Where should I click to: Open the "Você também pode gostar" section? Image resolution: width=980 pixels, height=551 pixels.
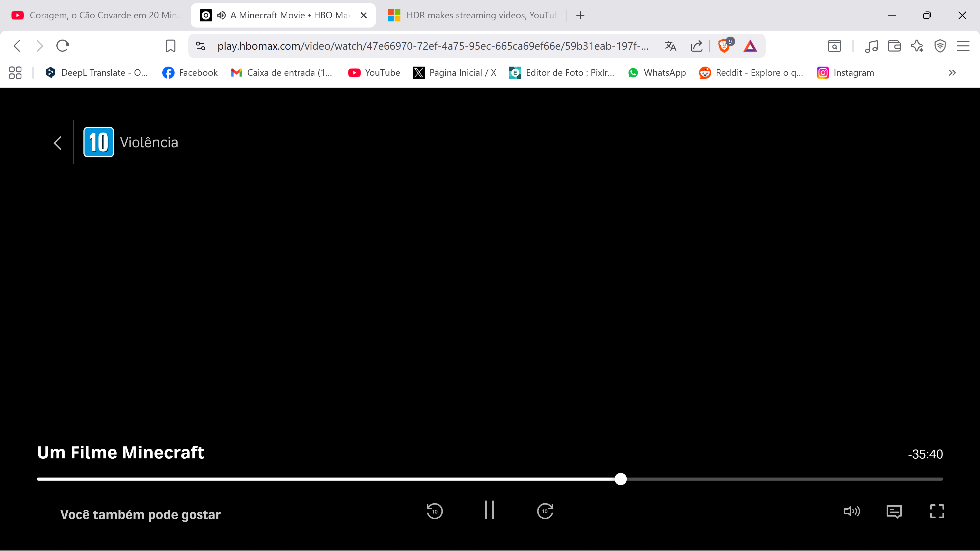click(x=140, y=515)
